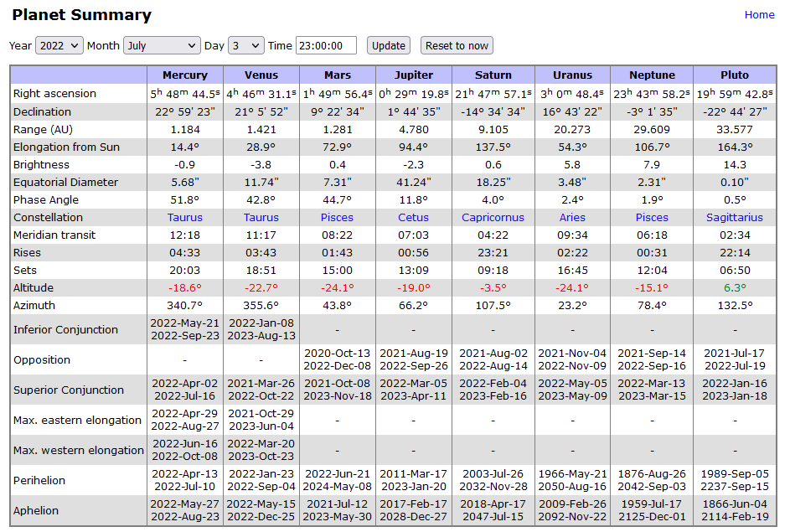
Task: Click Neptune's aphelion date 2125-Dec-01
Action: tap(652, 517)
